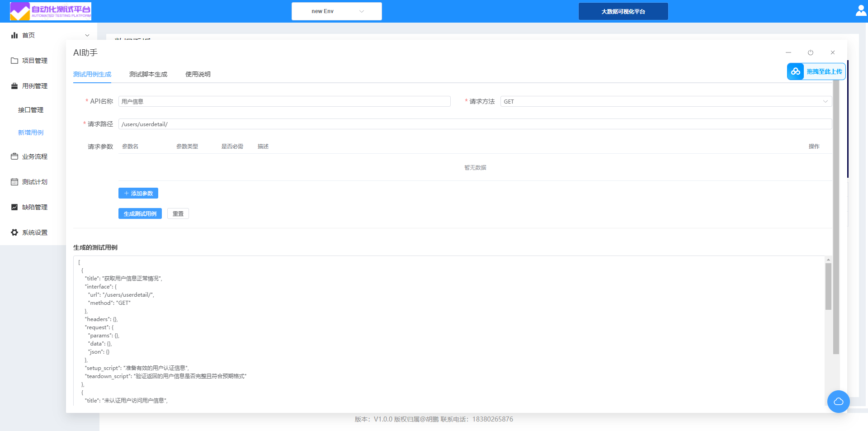868x431 pixels.
Task: Click the 大数据可视化平台 button
Action: (623, 11)
